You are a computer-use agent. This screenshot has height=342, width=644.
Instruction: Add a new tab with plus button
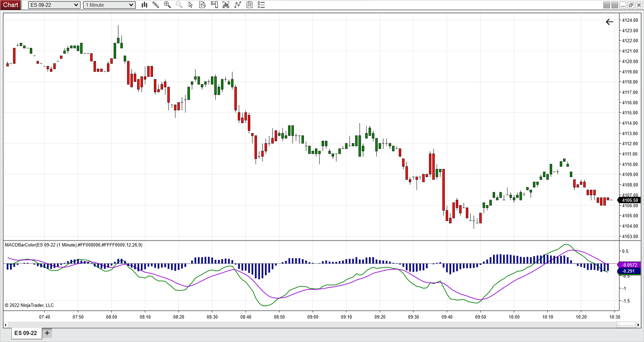[47, 333]
